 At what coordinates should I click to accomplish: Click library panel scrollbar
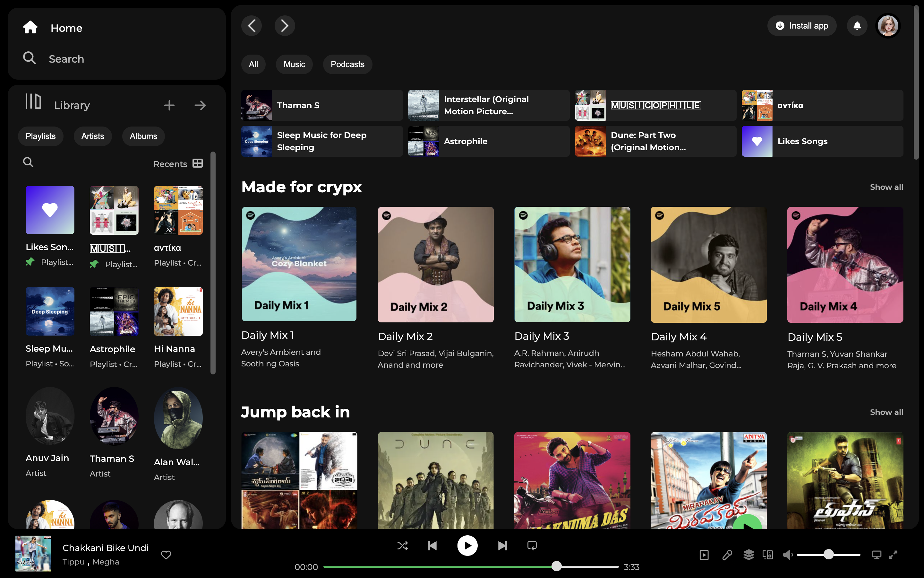[213, 263]
